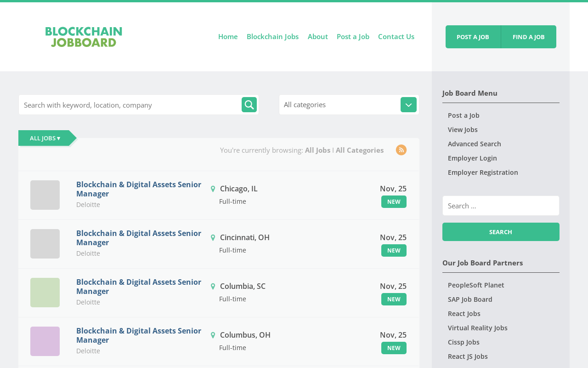Open the Cincinnati, OH Senior Manager job title
Viewport: 588px width, 368px height.
(x=139, y=238)
